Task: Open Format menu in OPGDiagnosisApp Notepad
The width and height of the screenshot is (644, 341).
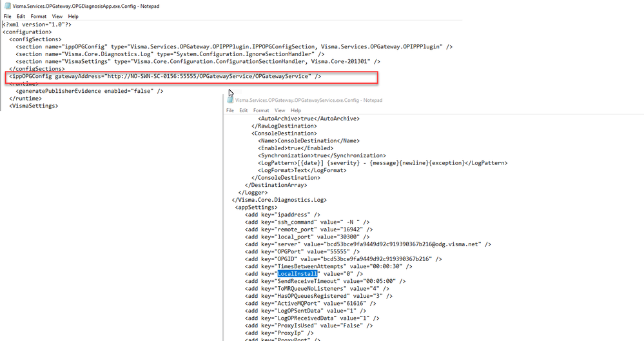Action: click(x=39, y=16)
